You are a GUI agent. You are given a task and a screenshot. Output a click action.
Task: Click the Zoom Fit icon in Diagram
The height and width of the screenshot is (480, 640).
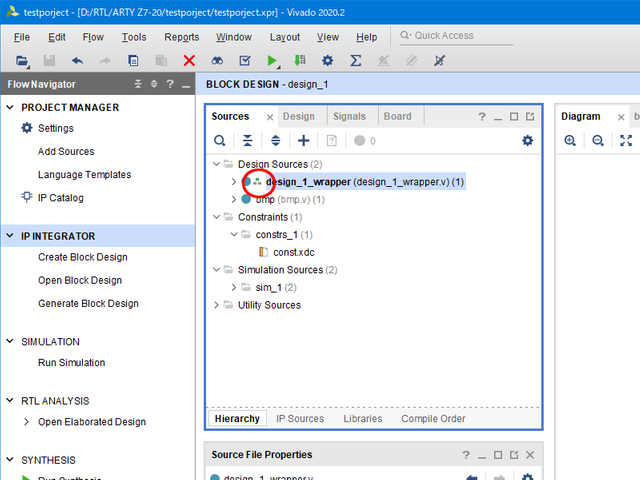coord(626,141)
